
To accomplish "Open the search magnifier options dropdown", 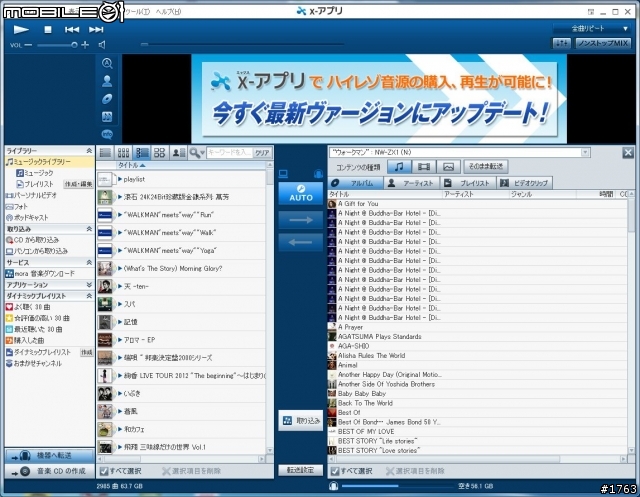I will [x=197, y=153].
